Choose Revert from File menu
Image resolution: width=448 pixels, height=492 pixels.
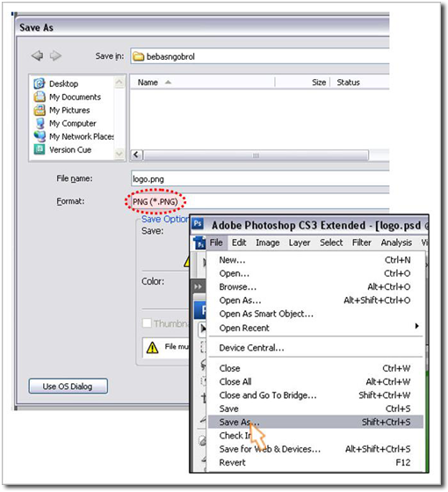[315, 462]
